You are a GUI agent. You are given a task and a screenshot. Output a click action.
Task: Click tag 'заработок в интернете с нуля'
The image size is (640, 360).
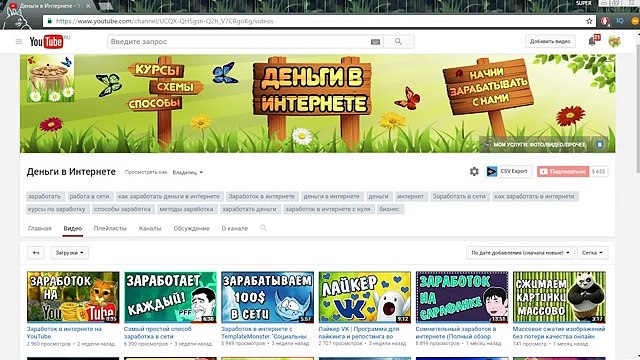[x=328, y=209]
